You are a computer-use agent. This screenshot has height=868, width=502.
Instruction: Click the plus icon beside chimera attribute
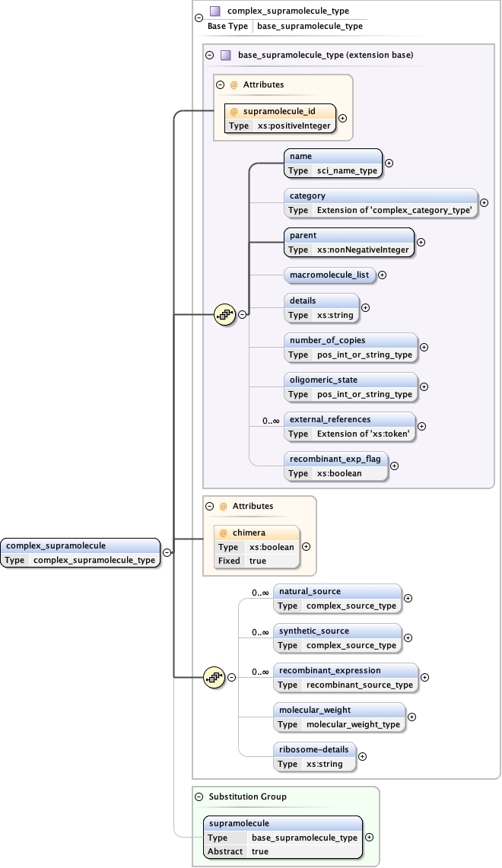306,546
